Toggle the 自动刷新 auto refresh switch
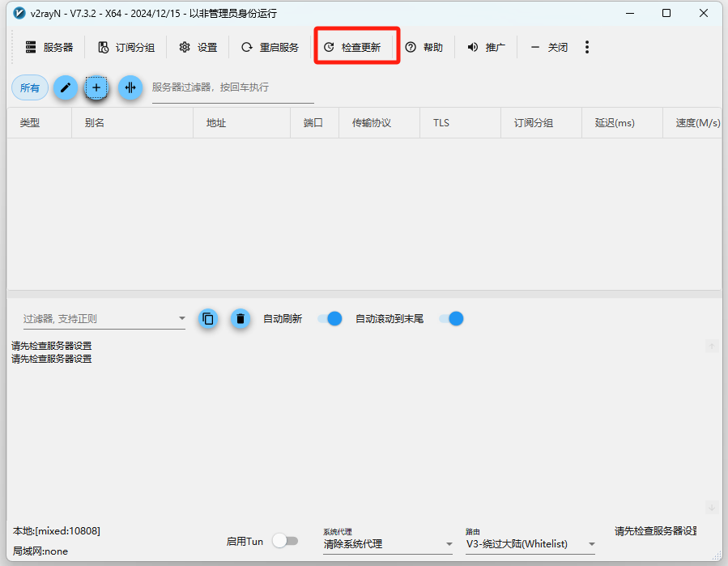The image size is (728, 566). pos(330,318)
